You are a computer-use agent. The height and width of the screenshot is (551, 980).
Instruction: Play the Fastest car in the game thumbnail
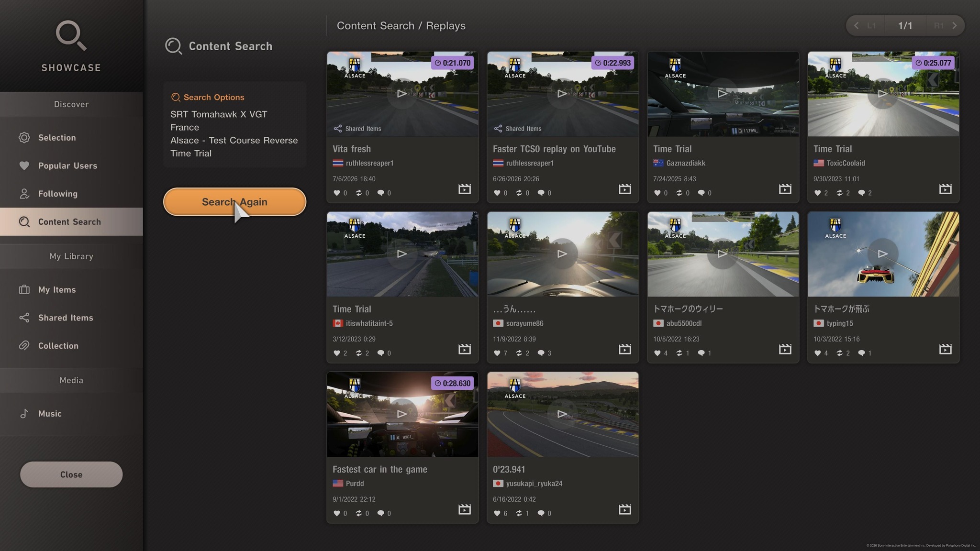[x=402, y=414]
